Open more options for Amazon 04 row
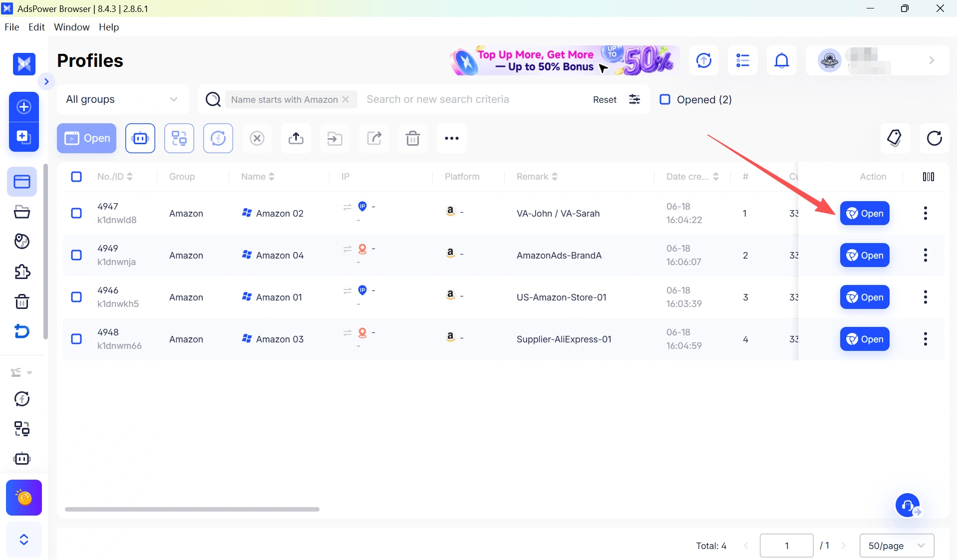 point(926,255)
